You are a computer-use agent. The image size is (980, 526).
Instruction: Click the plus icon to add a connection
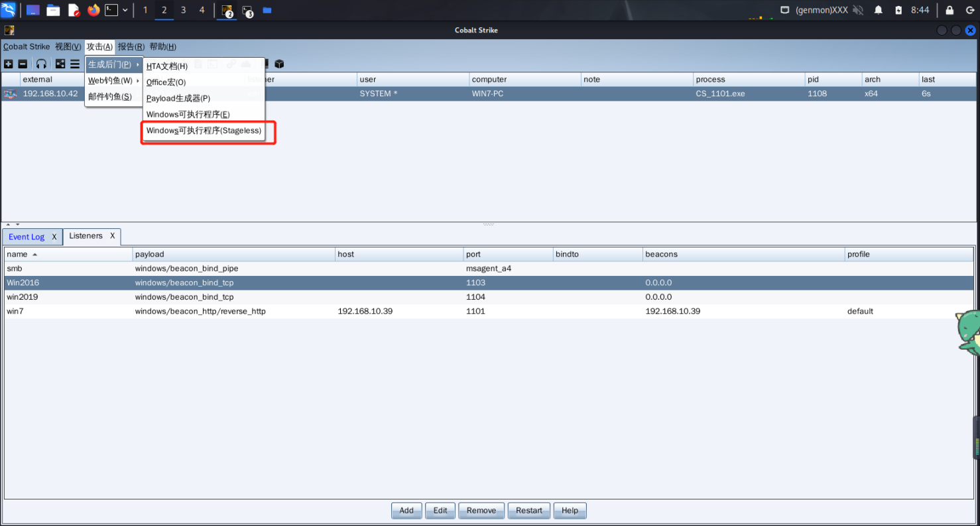coord(8,64)
